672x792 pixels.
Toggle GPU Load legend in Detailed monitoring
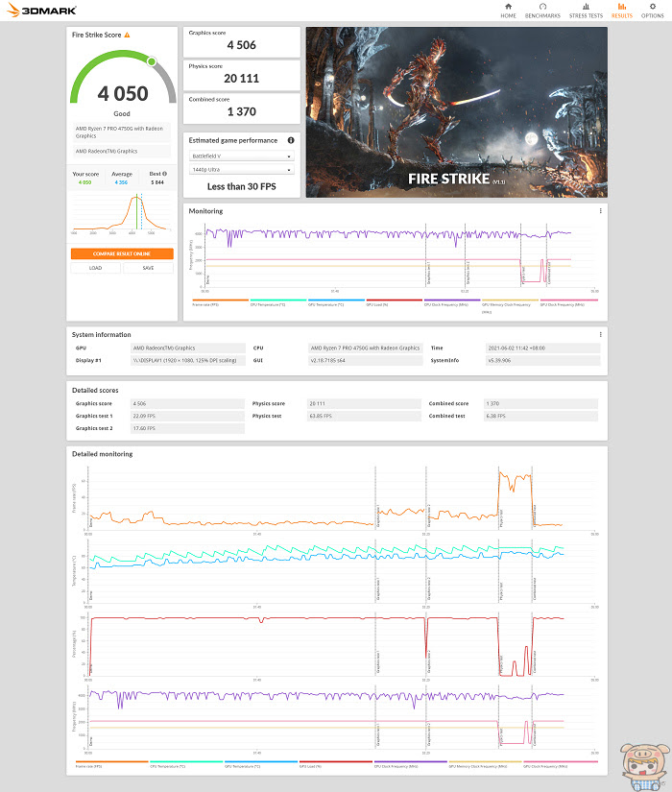point(336,764)
